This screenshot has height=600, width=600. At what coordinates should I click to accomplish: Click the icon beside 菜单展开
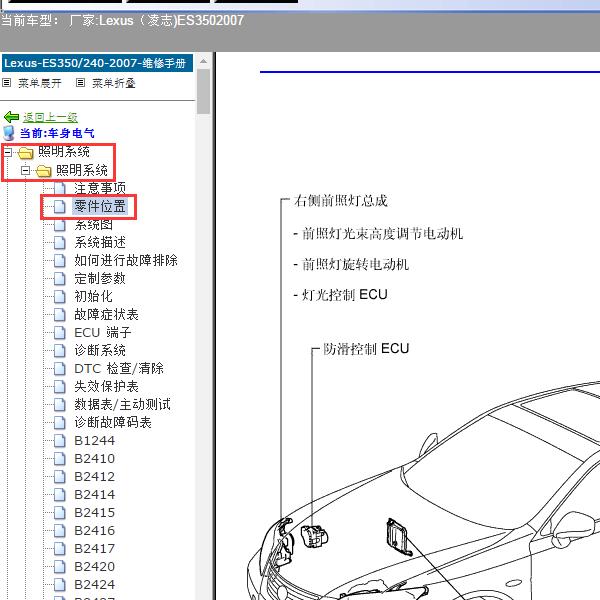click(7, 83)
